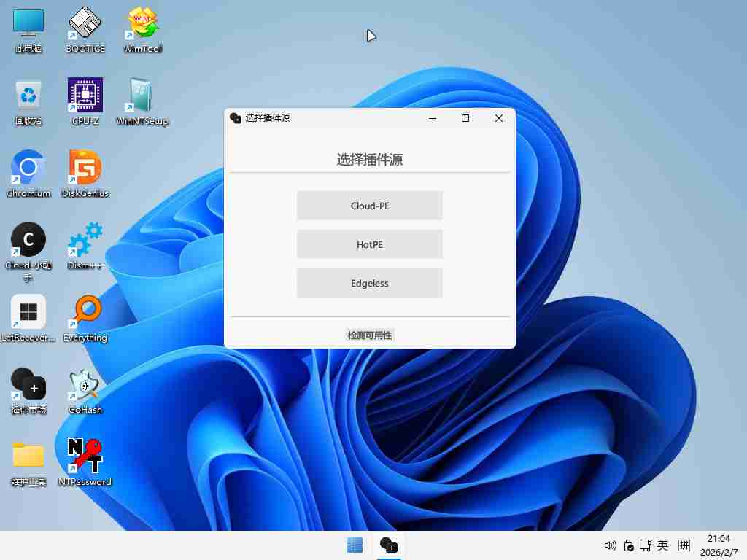Click the 检测可用性 availability check button
Screen dimensions: 747x560
pyautogui.click(x=370, y=335)
